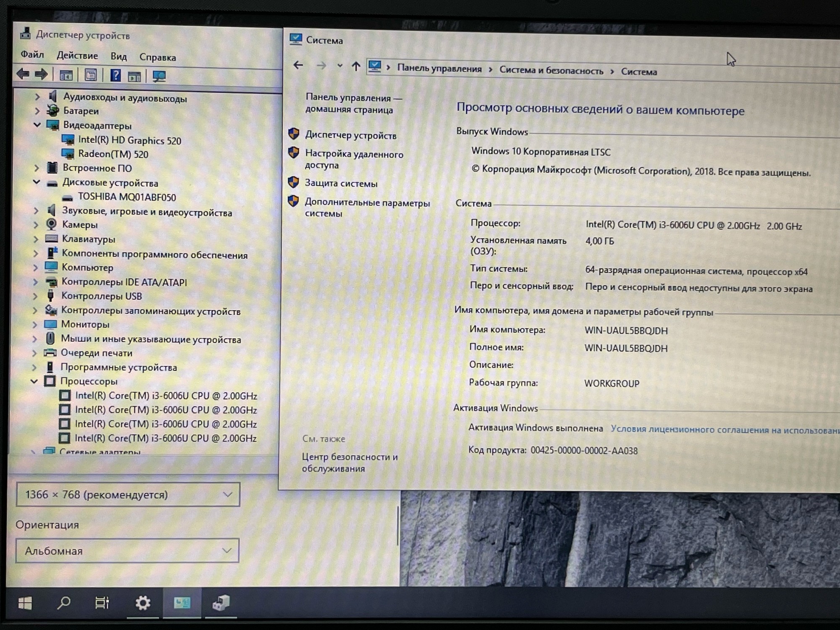Collapse the Дисковые устройства node
The width and height of the screenshot is (840, 630).
(x=37, y=182)
